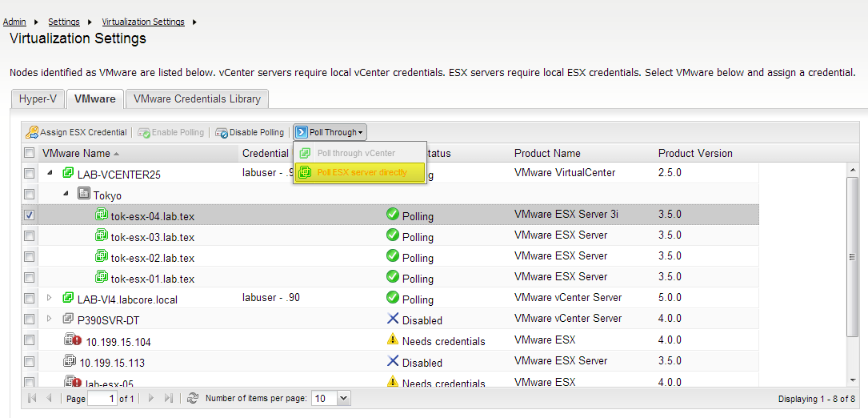The image size is (868, 418).
Task: Check the P390SVR-DT checkbox
Action: 30,319
